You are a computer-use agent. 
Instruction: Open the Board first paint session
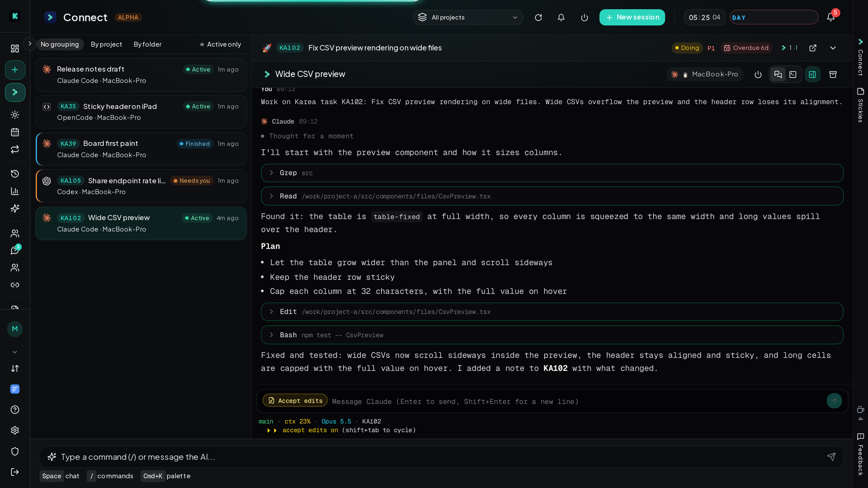pyautogui.click(x=141, y=149)
